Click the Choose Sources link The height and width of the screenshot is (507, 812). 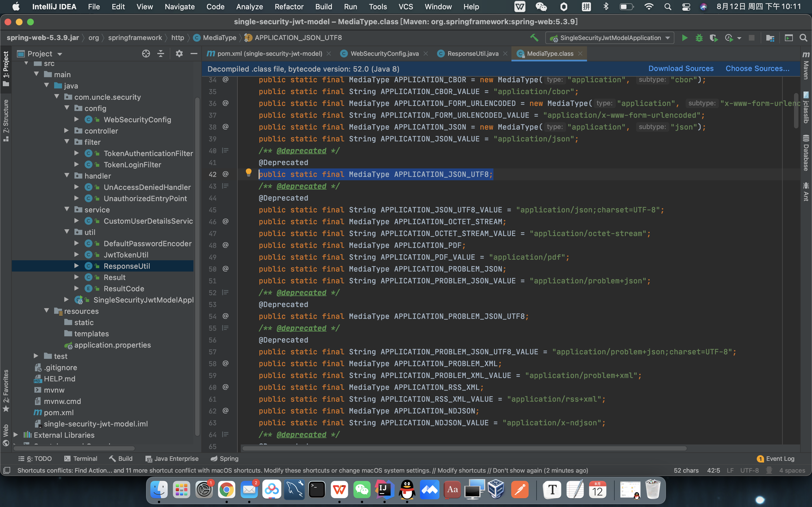[x=757, y=68]
